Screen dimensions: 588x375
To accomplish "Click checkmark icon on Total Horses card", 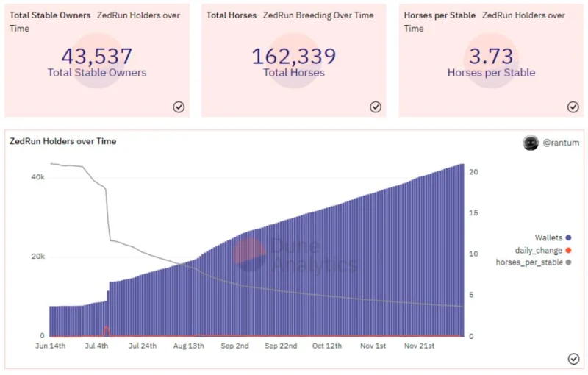I will [x=376, y=107].
